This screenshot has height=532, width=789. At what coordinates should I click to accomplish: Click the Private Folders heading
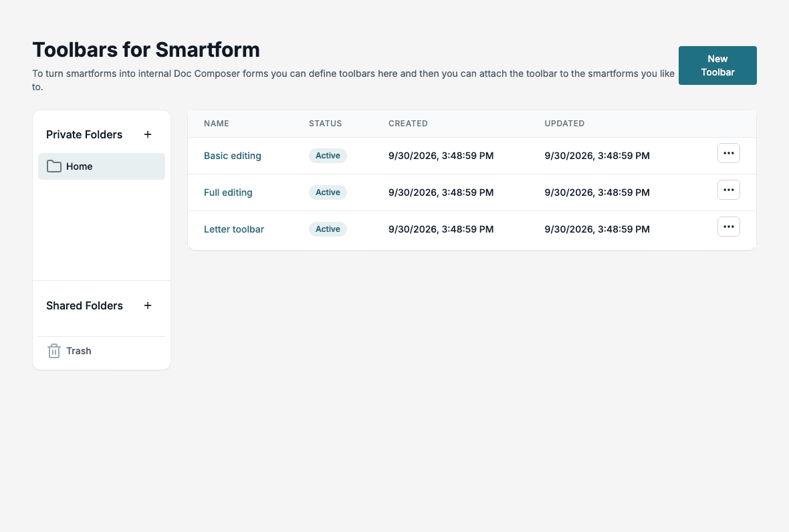pyautogui.click(x=84, y=135)
